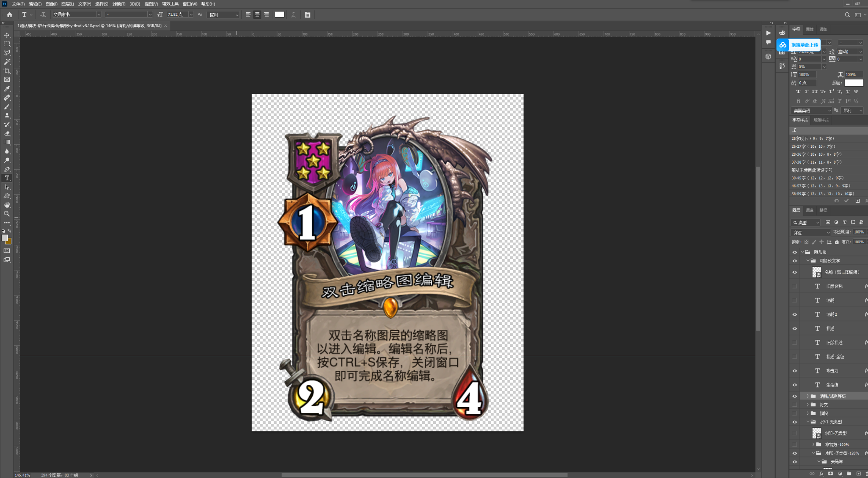This screenshot has height=478, width=868.
Task: Open the 滤镜(T) menu
Action: tap(119, 4)
